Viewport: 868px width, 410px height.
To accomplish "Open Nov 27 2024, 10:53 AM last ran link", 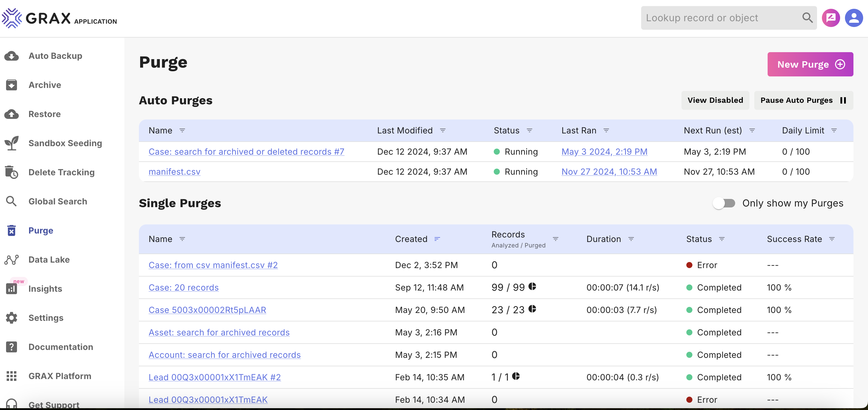I will coord(609,171).
